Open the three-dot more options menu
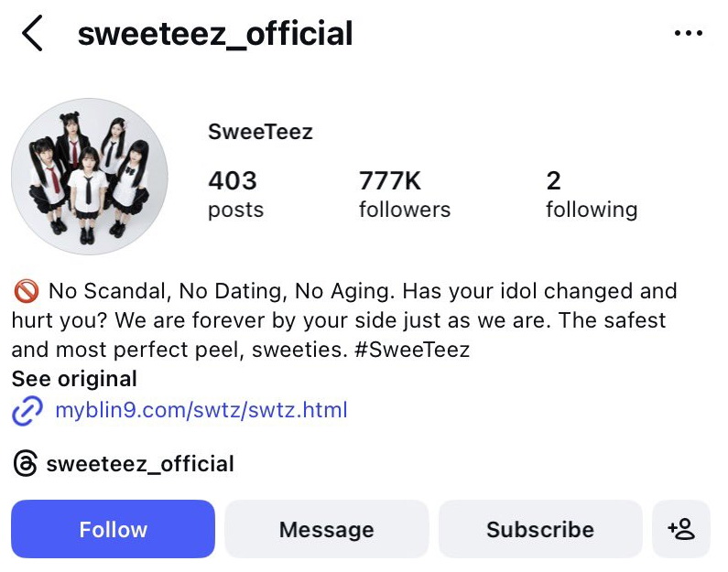Screen dimensions: 728x572 click(x=688, y=34)
